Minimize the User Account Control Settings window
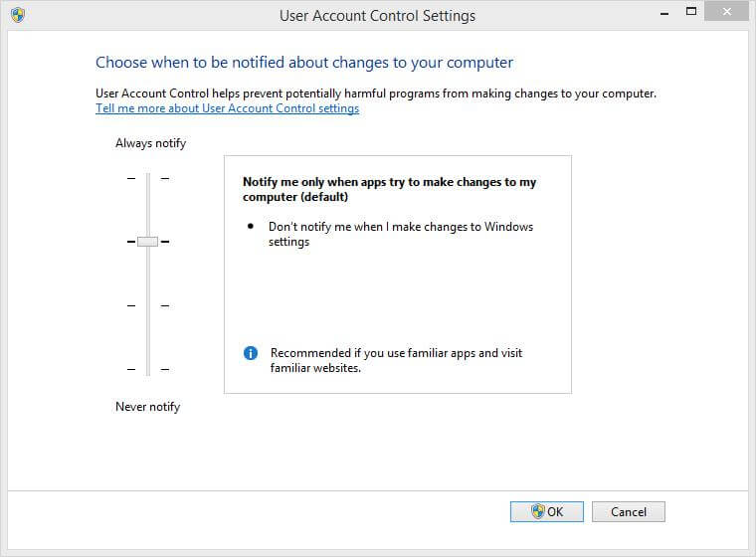The width and height of the screenshot is (756, 557). point(664,12)
